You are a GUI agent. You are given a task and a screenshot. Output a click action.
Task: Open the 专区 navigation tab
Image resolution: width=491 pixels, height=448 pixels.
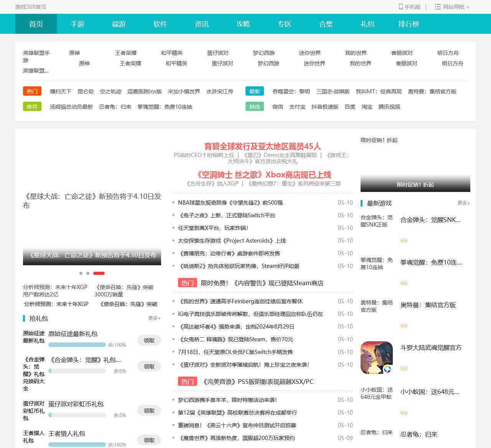[285, 24]
